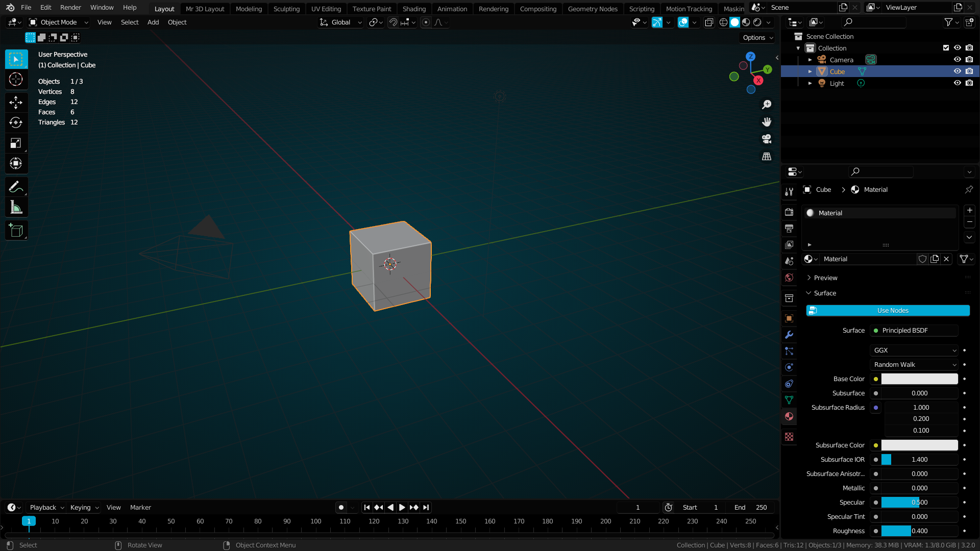Select the Annotate tool
980x551 pixels.
point(16,187)
